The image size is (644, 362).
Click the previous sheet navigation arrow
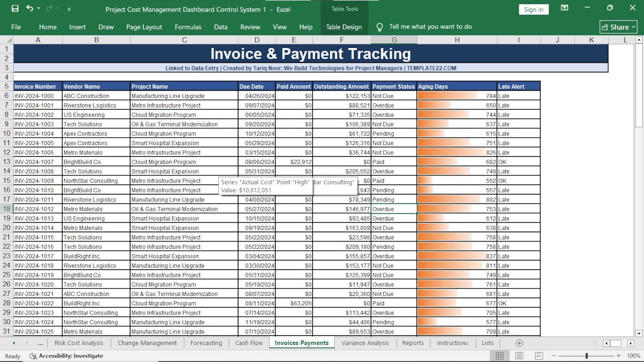[14, 343]
